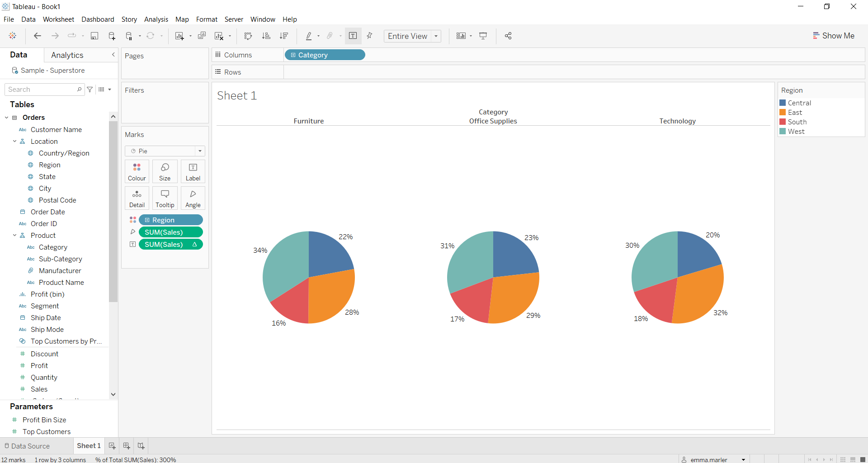868x463 pixels.
Task: Toggle the Fix Axes pin button
Action: [x=370, y=36]
